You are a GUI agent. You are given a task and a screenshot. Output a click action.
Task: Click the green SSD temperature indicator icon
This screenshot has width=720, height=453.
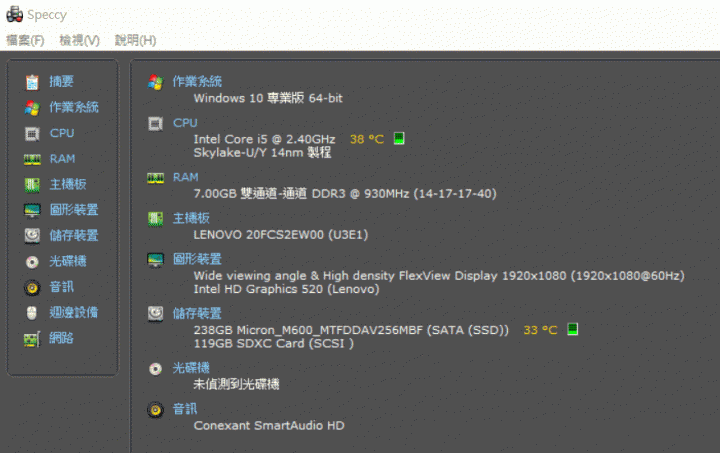coord(573,329)
